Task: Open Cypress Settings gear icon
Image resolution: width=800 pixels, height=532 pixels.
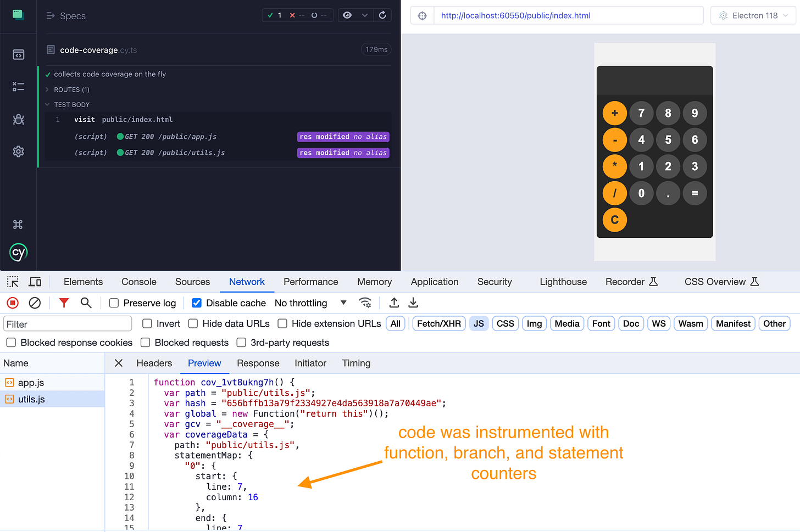Action: (x=18, y=152)
